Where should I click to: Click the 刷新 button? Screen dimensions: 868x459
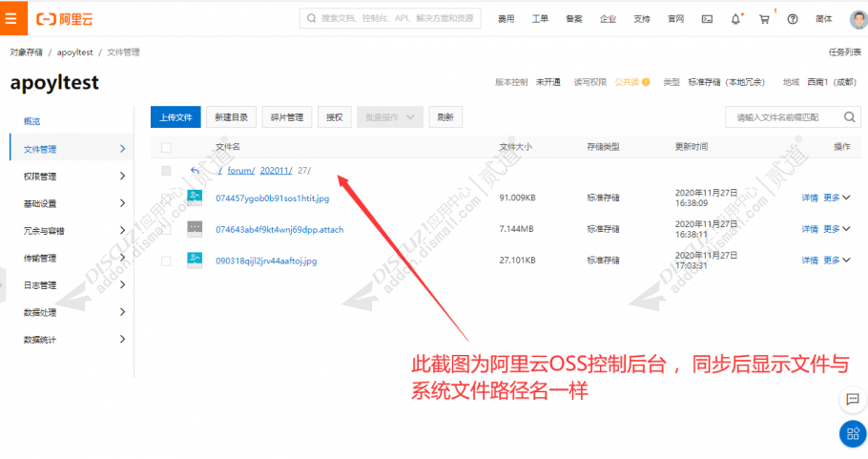point(445,117)
